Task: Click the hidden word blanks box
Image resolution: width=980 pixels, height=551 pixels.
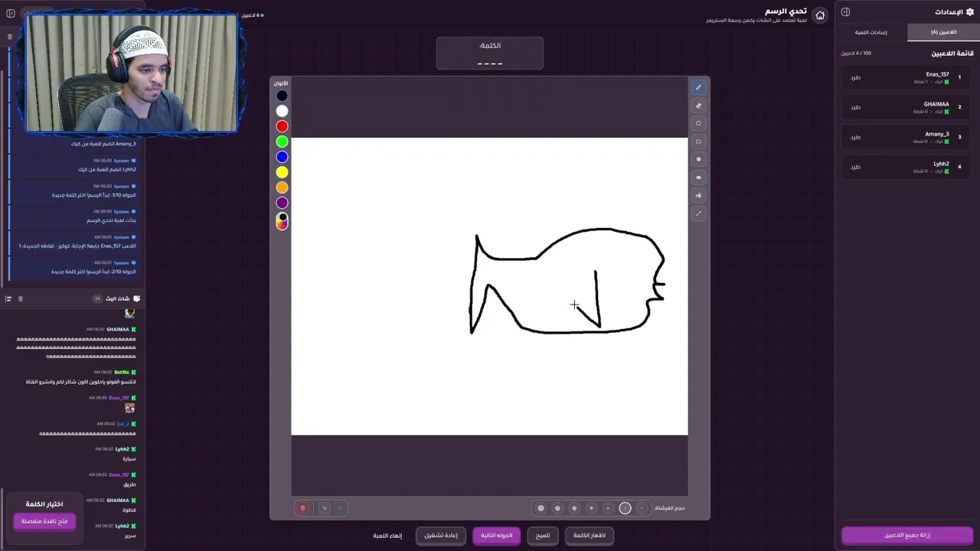Action: pos(490,54)
